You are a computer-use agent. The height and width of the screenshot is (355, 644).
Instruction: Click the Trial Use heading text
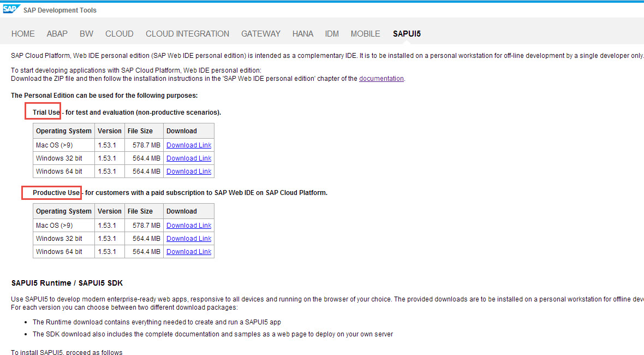pos(46,112)
